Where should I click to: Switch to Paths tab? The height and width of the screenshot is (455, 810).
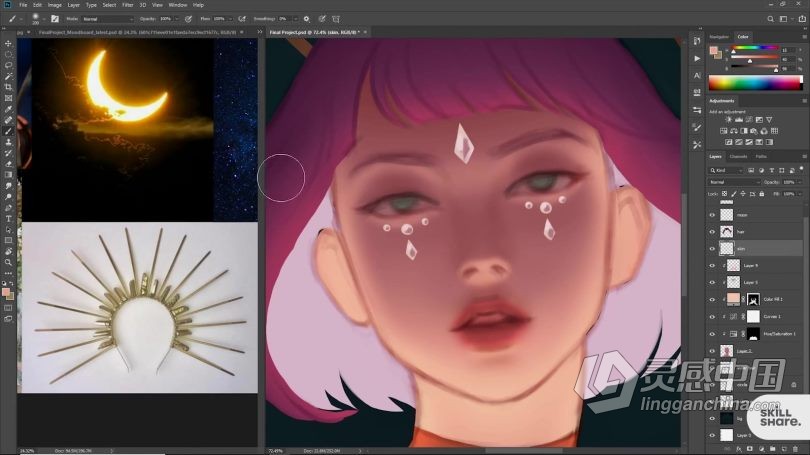click(x=761, y=156)
